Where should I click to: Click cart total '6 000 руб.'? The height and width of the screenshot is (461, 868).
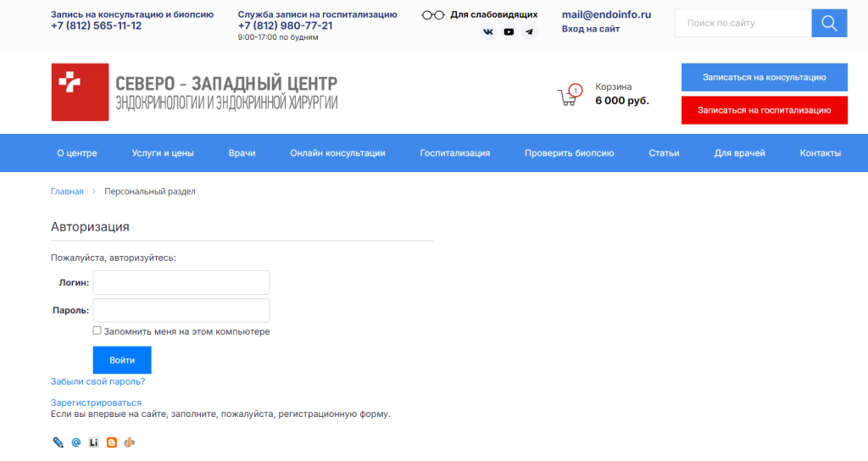(x=622, y=101)
